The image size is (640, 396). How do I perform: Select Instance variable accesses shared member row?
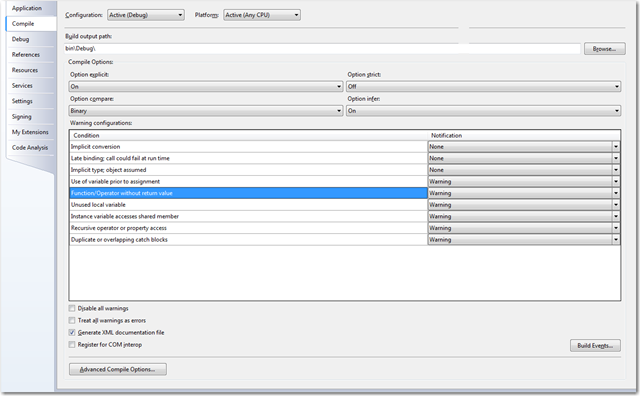tap(249, 216)
